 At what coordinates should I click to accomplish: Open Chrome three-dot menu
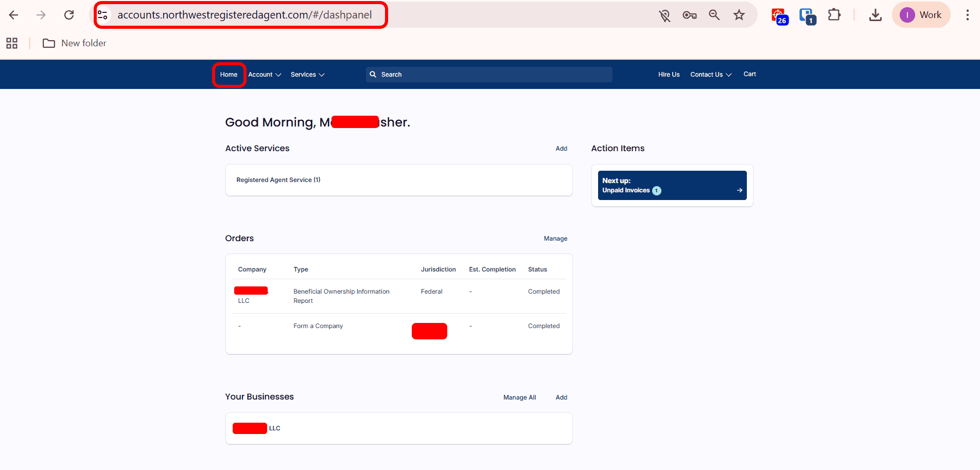967,15
